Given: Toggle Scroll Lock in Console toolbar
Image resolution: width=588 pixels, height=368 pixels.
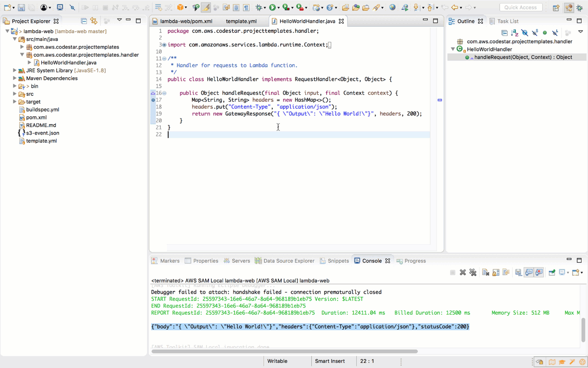Looking at the screenshot, I should [x=496, y=273].
